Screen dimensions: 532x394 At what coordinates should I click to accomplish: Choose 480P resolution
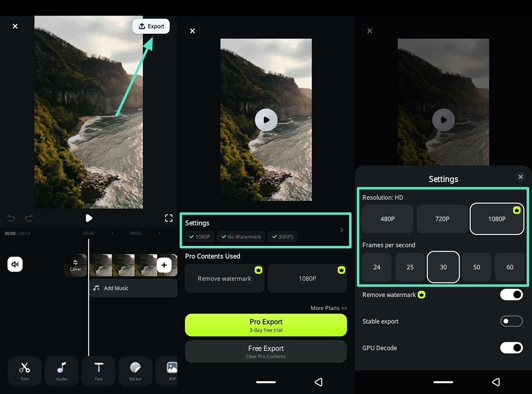[x=388, y=219]
